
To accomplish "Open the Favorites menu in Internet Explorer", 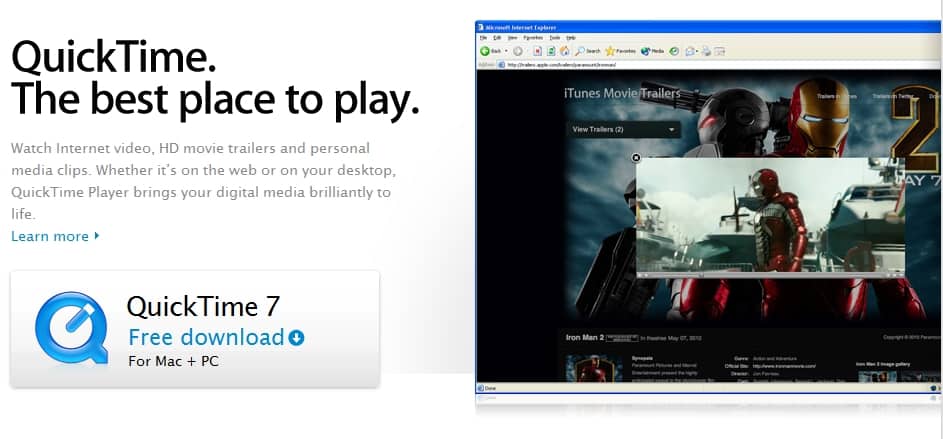I will (x=533, y=38).
